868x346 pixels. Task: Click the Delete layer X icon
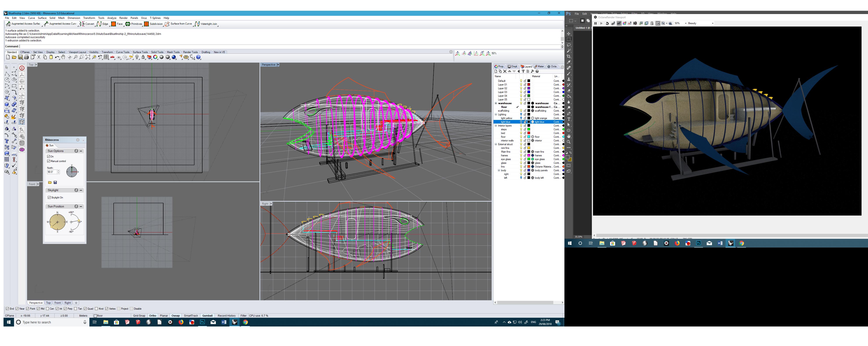pyautogui.click(x=505, y=71)
